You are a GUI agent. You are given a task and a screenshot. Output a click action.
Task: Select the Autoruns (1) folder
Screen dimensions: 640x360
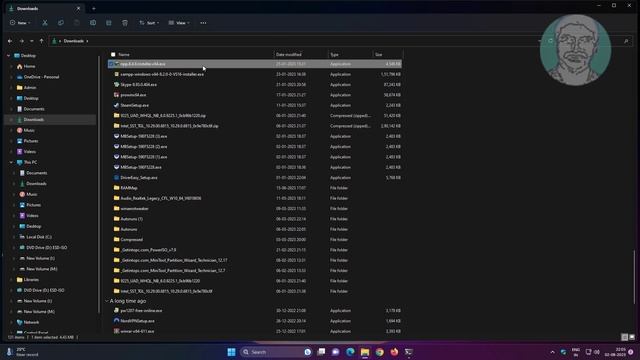click(x=255, y=219)
